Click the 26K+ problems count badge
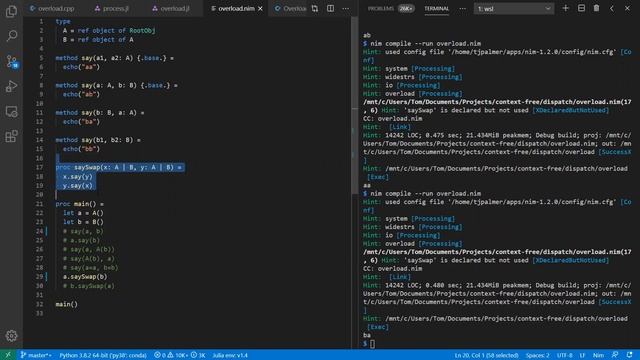 (406, 9)
